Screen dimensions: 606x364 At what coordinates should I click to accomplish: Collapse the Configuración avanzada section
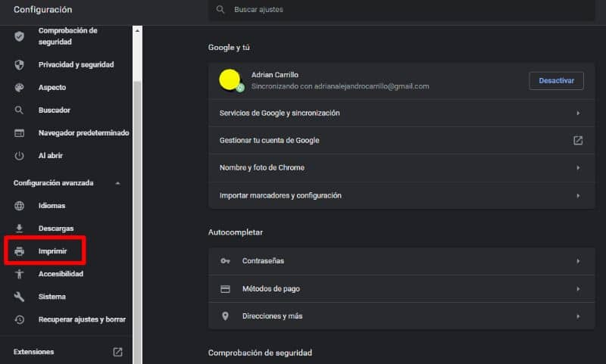point(117,183)
